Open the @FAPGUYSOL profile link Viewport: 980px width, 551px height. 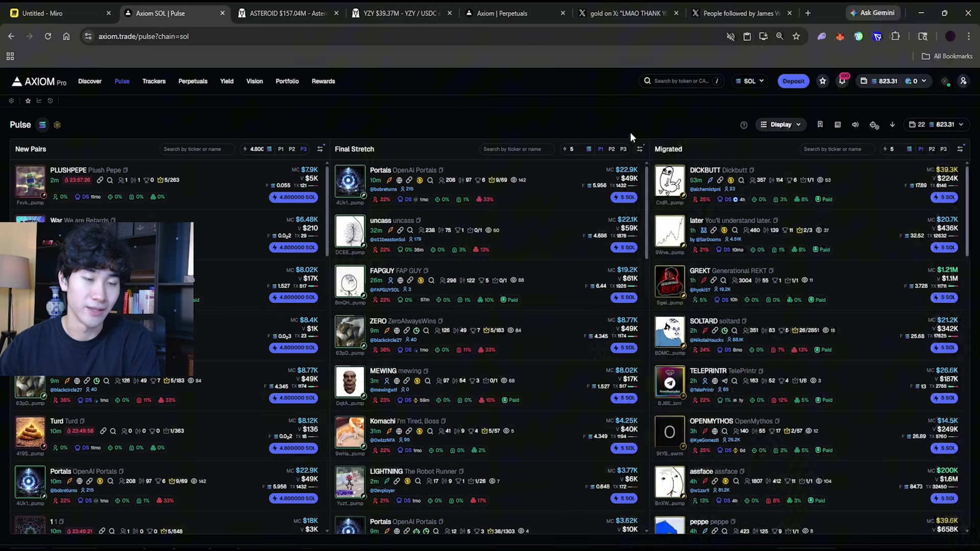(385, 290)
